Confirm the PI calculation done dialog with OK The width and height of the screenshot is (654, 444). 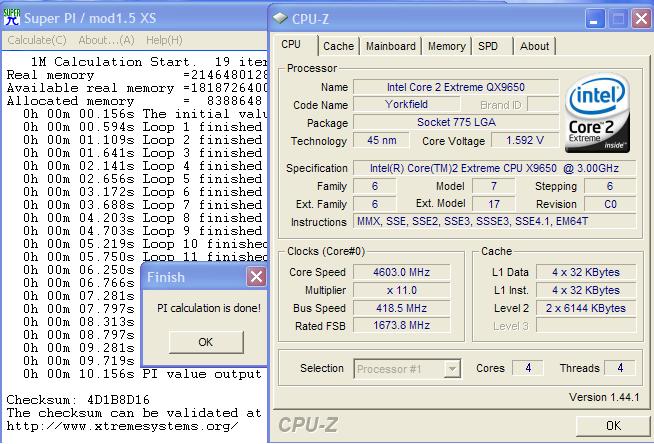(206, 342)
